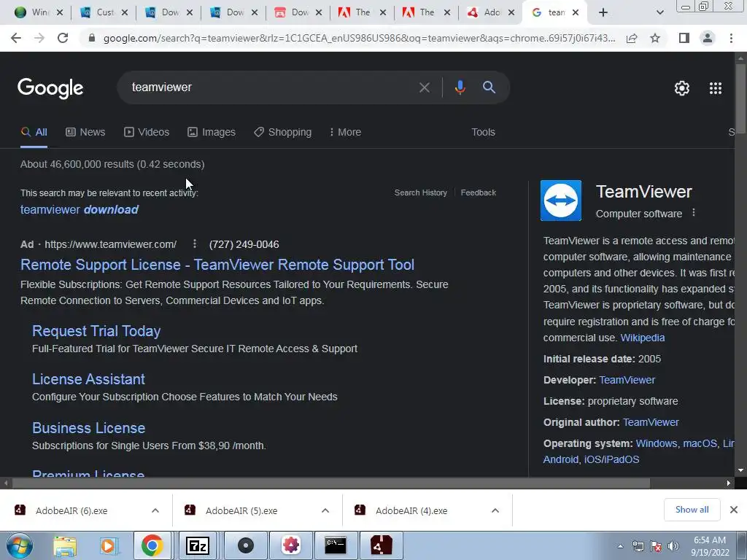Screen dimensions: 747x560
Task: Open the Business License link
Action: click(x=88, y=427)
